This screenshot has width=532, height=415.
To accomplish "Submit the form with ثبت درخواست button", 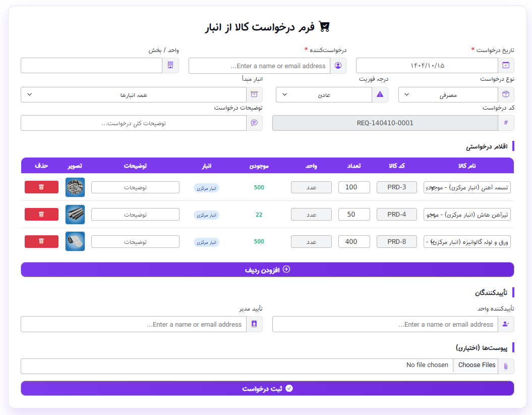I will (267, 388).
